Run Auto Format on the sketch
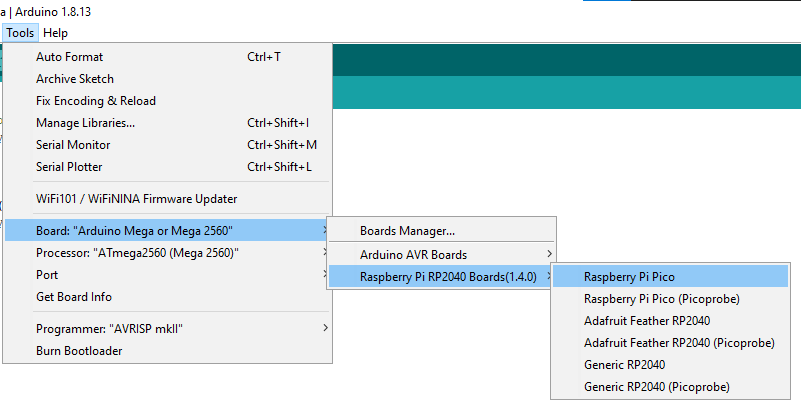The width and height of the screenshot is (801, 408). pos(168,57)
